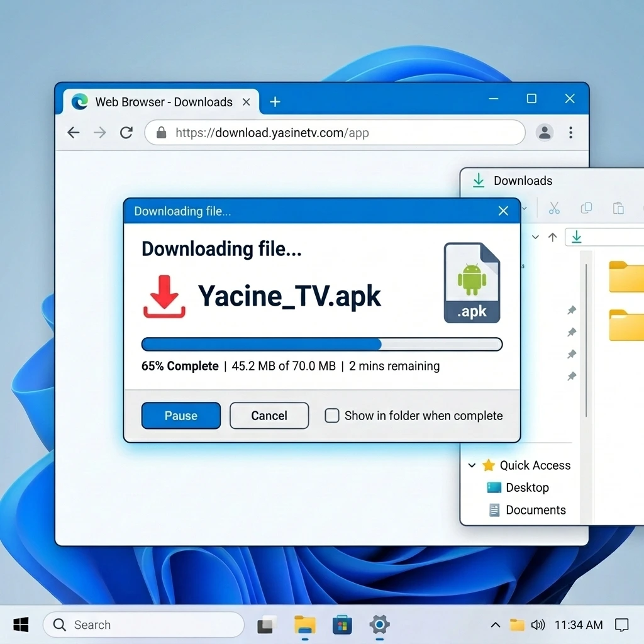Enable Show in folder when complete
644x644 pixels.
332,416
